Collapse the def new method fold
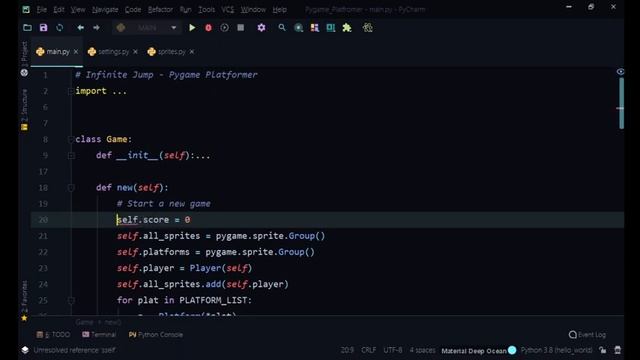Screen dimensions: 640x360 (x=71, y=188)
